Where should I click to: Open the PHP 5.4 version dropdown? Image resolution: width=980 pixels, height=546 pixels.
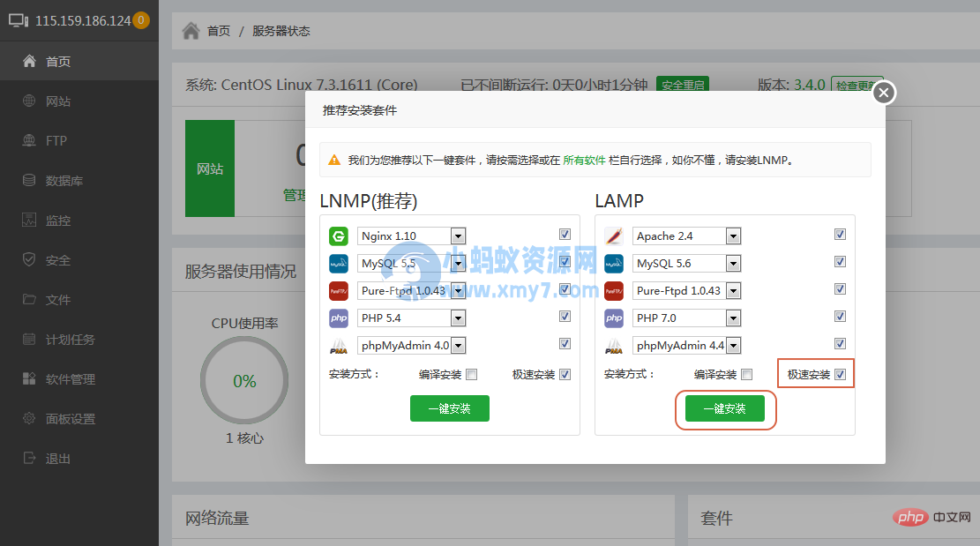point(412,318)
